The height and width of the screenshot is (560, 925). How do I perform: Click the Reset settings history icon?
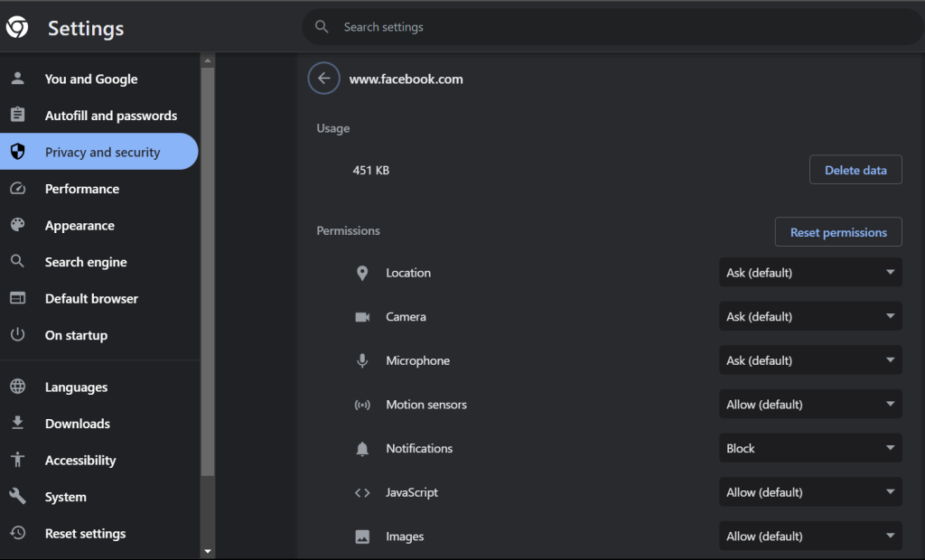pyautogui.click(x=18, y=533)
